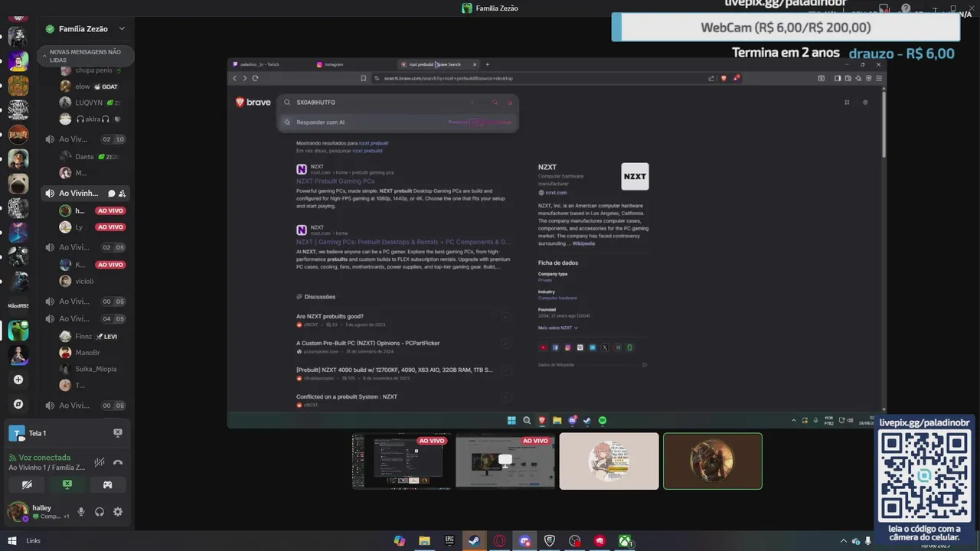
Task: Join the Ao Vivi voice channel with 04/05
Action: (x=85, y=318)
